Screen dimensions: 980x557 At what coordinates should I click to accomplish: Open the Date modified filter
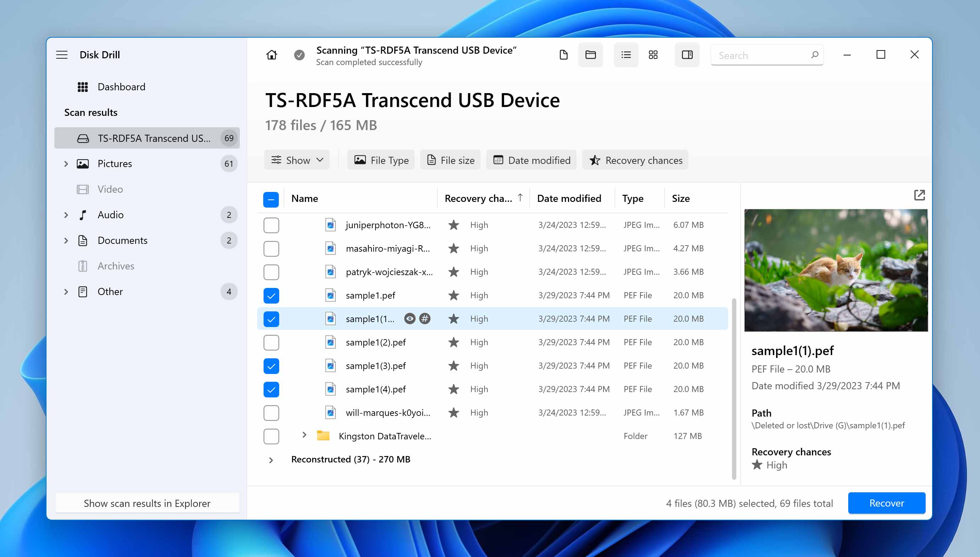(531, 160)
